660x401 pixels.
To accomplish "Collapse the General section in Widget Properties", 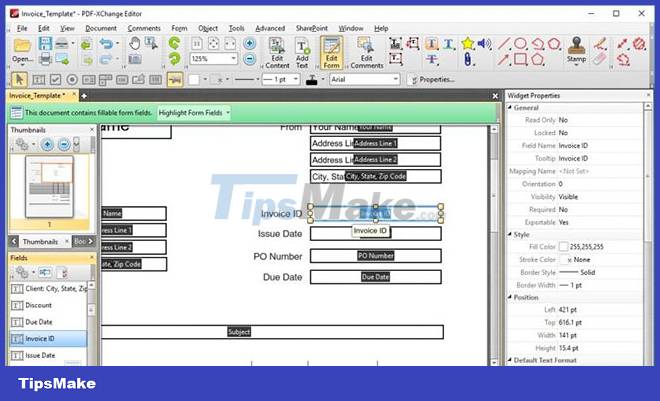I will point(510,107).
